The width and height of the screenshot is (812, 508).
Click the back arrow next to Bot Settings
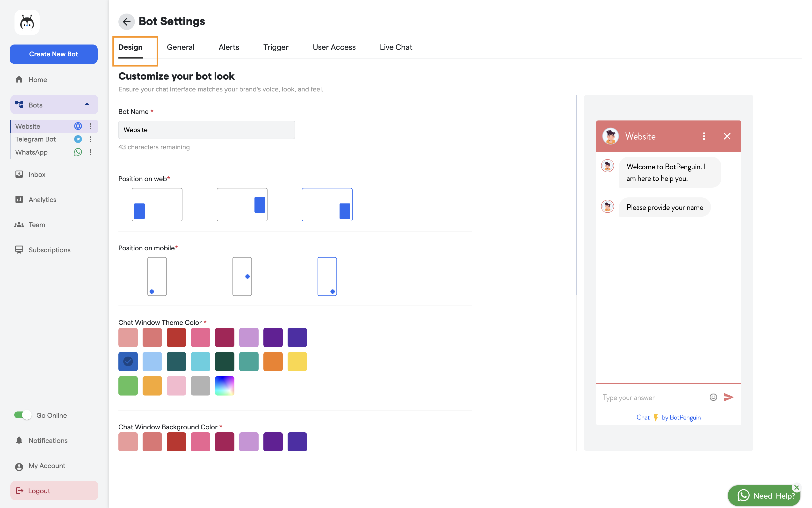pos(126,22)
